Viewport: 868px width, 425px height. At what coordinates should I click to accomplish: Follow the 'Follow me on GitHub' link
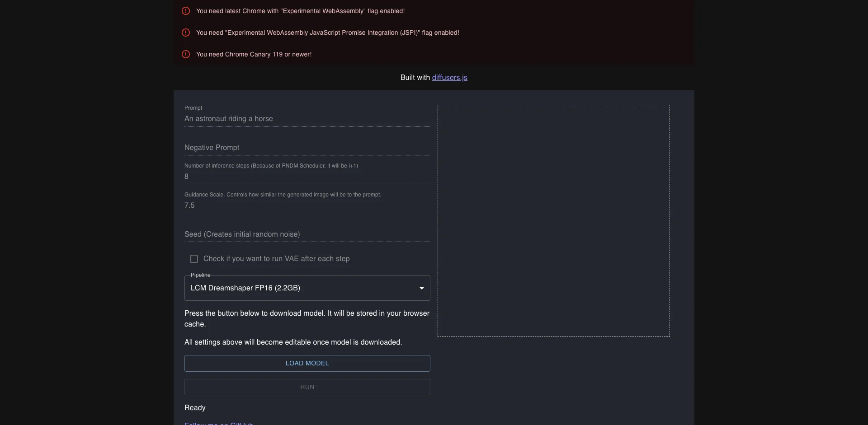click(219, 423)
